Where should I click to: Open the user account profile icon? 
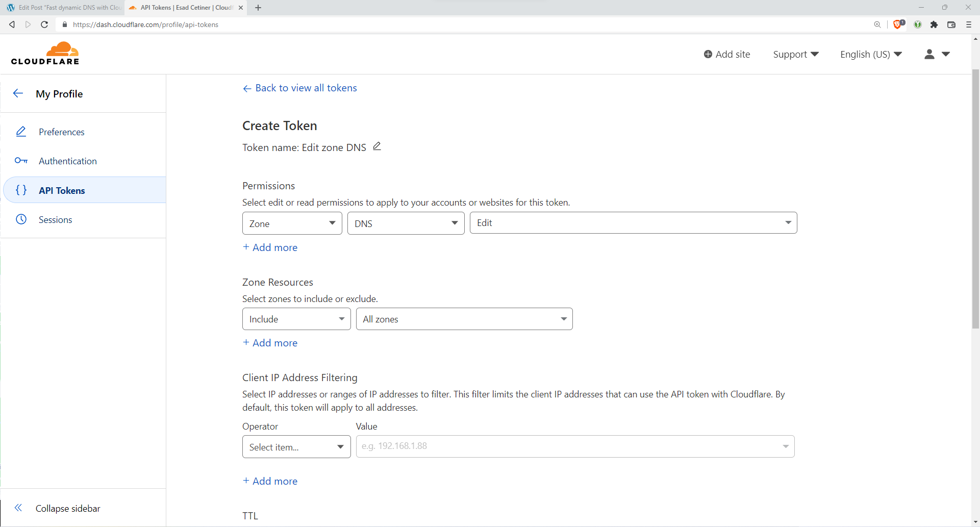(x=929, y=54)
